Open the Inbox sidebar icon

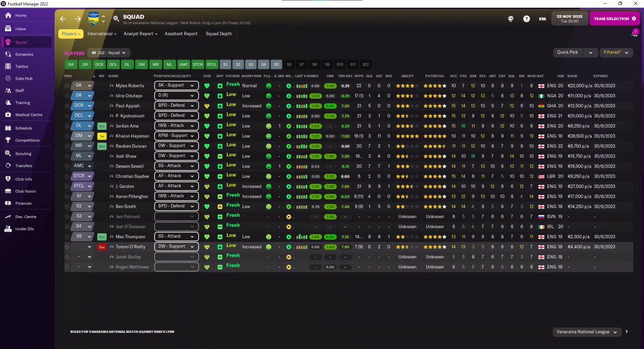coord(8,29)
